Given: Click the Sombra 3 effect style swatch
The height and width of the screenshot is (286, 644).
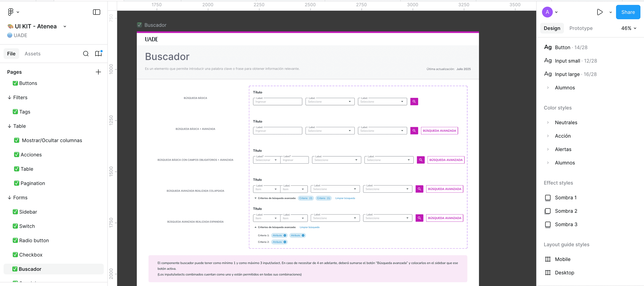Looking at the screenshot, I should point(547,224).
